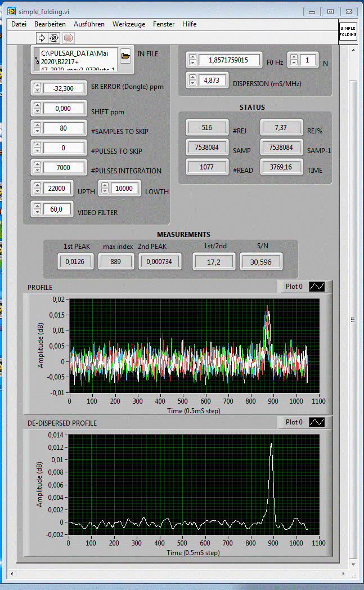
Task: Click the PROFILE Plot 0 label
Action: pyautogui.click(x=294, y=287)
